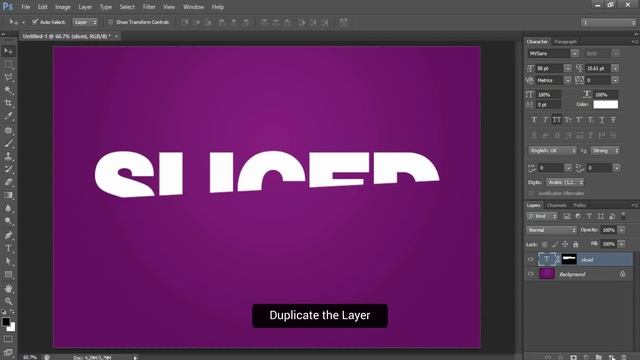Select the Rectangle shape tool

click(8, 275)
